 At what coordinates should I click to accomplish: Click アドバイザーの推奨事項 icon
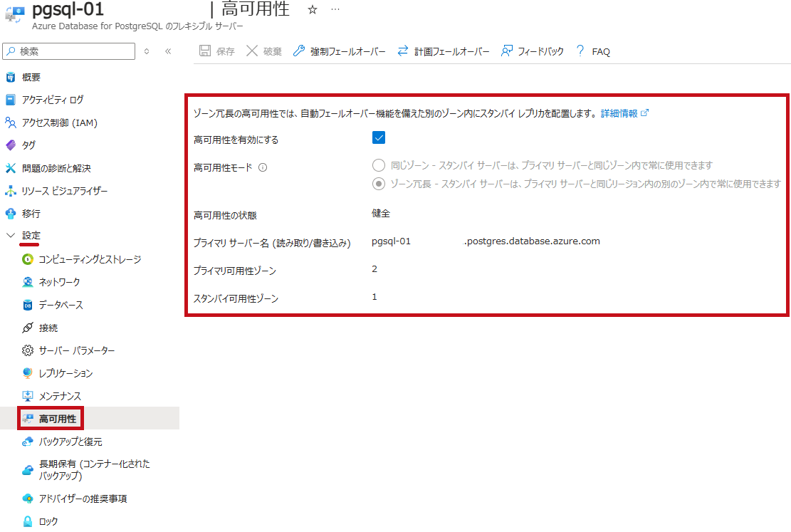pyautogui.click(x=28, y=499)
